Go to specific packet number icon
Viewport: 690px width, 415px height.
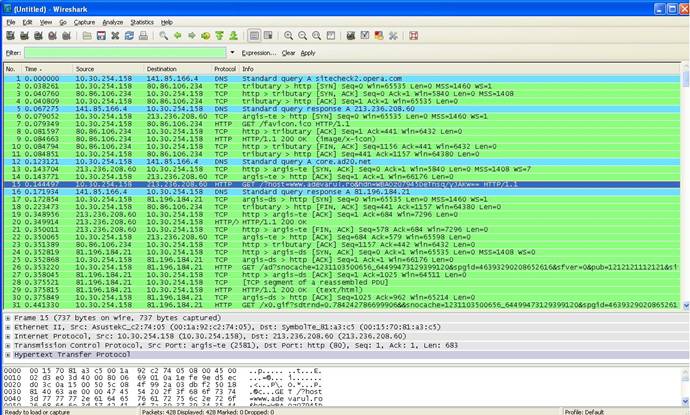206,36
